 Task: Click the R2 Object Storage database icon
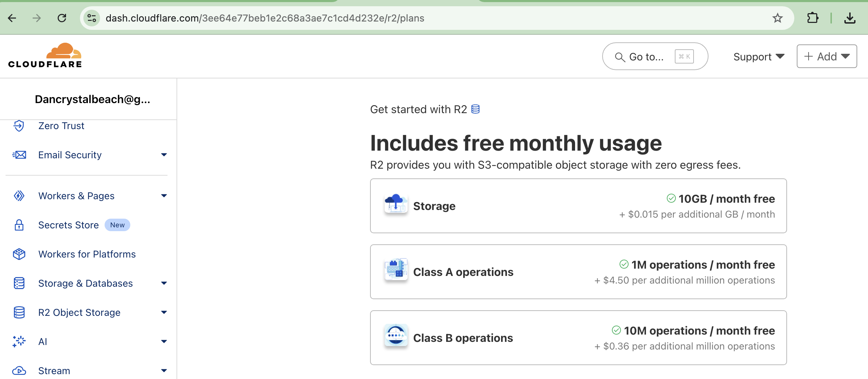[19, 312]
